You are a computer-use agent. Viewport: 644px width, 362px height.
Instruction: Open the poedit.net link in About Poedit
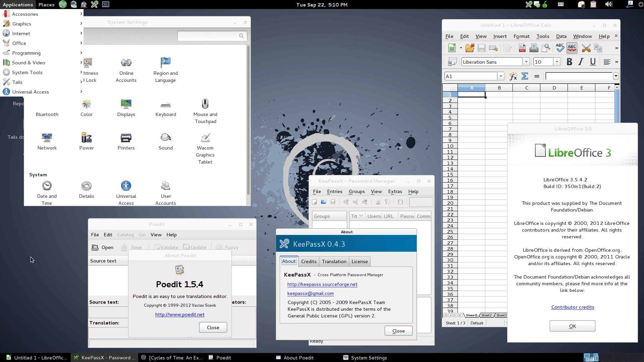pyautogui.click(x=180, y=314)
